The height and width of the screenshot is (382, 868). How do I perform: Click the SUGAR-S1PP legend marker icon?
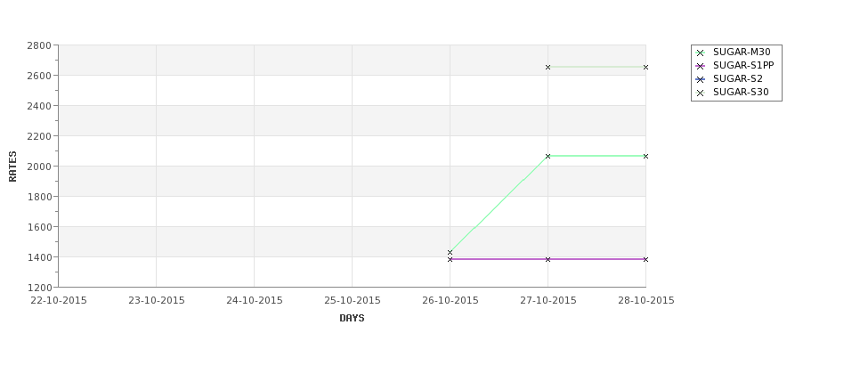[x=700, y=66]
